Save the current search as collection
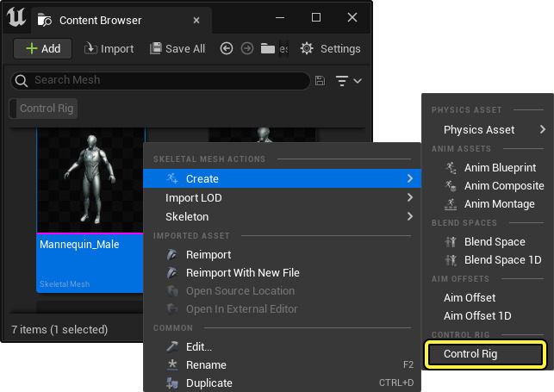Viewport: 554px width, 392px height. pos(321,80)
